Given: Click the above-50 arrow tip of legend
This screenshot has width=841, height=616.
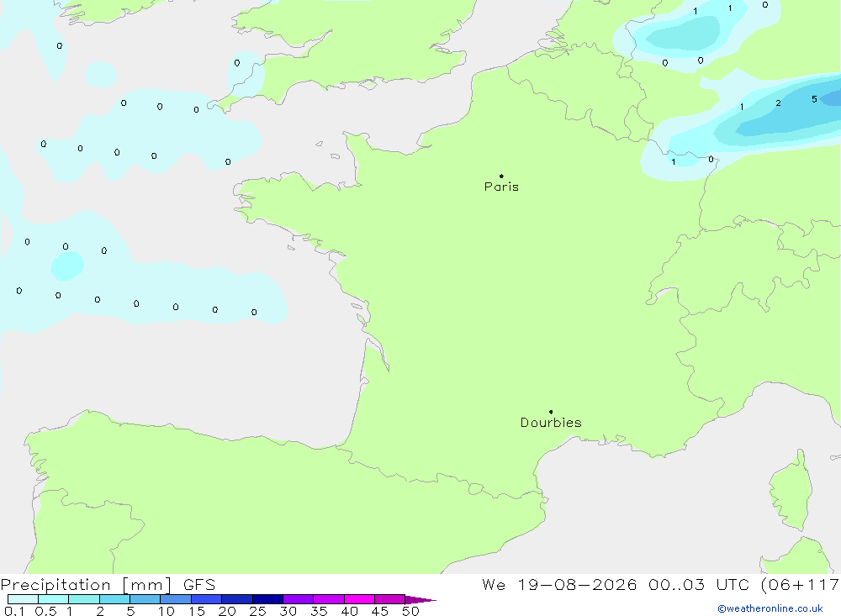Looking at the screenshot, I should (x=420, y=599).
